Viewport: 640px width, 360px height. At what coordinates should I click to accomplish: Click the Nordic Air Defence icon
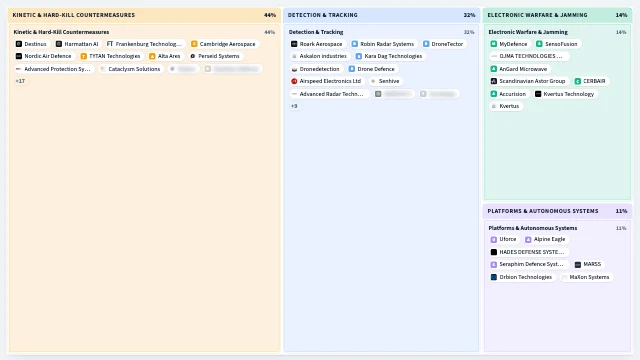tap(19, 56)
